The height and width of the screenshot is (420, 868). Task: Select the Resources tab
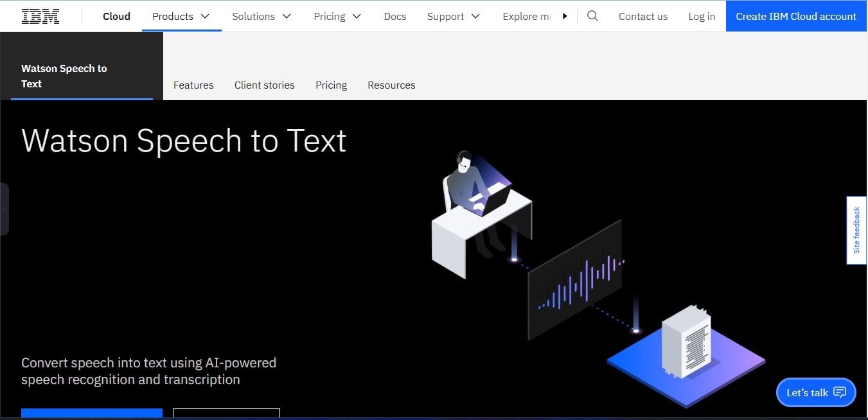[x=391, y=85]
